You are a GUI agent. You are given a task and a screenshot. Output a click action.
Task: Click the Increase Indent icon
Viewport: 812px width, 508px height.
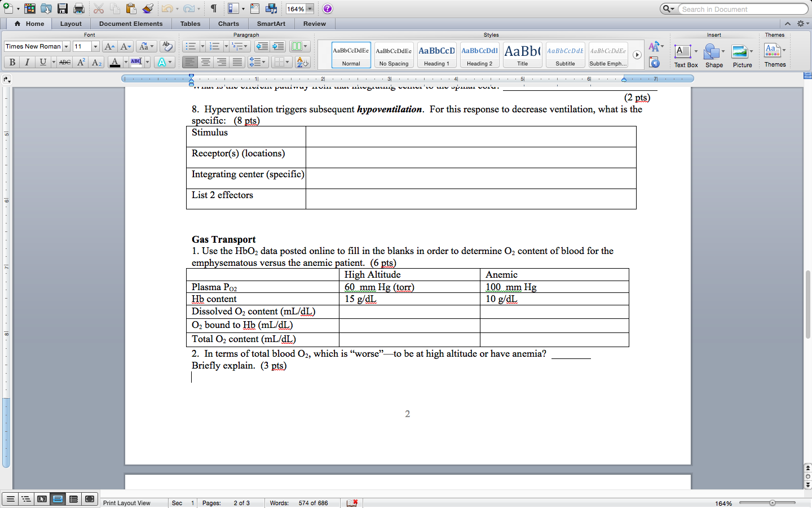tap(278, 46)
